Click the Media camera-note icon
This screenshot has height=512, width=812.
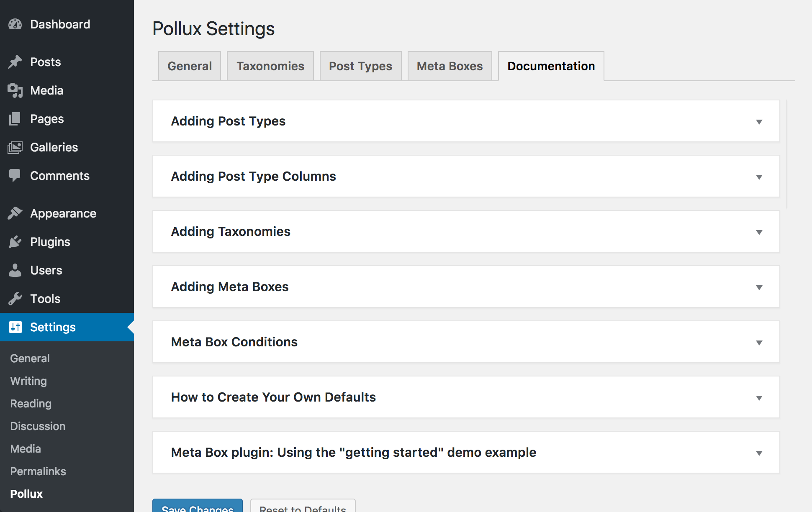pos(15,90)
